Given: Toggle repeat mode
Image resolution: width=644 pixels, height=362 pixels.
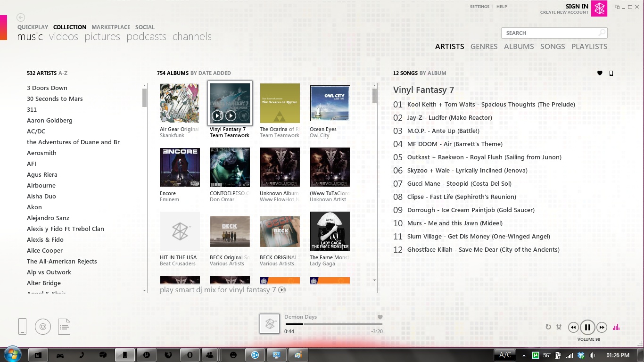Looking at the screenshot, I should (548, 327).
